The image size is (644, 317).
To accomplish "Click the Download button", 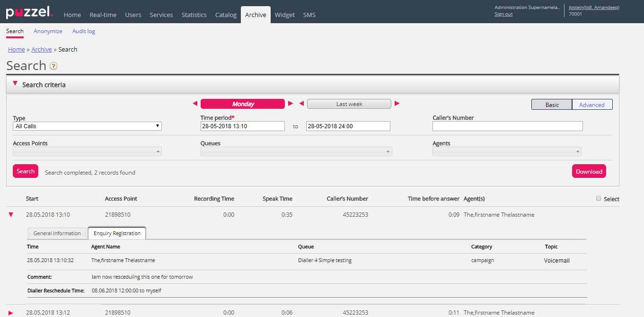I will click(x=589, y=171).
